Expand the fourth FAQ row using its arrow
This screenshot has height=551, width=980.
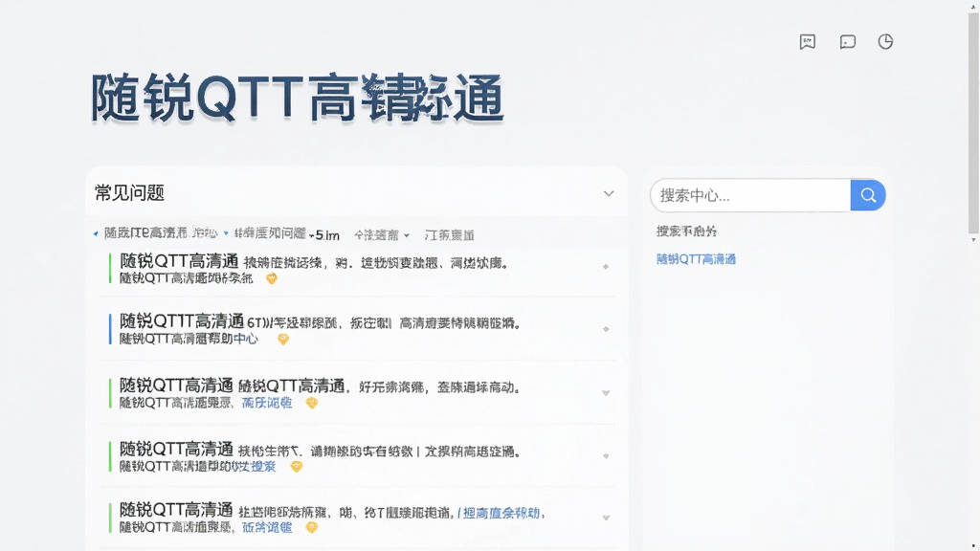coord(606,456)
